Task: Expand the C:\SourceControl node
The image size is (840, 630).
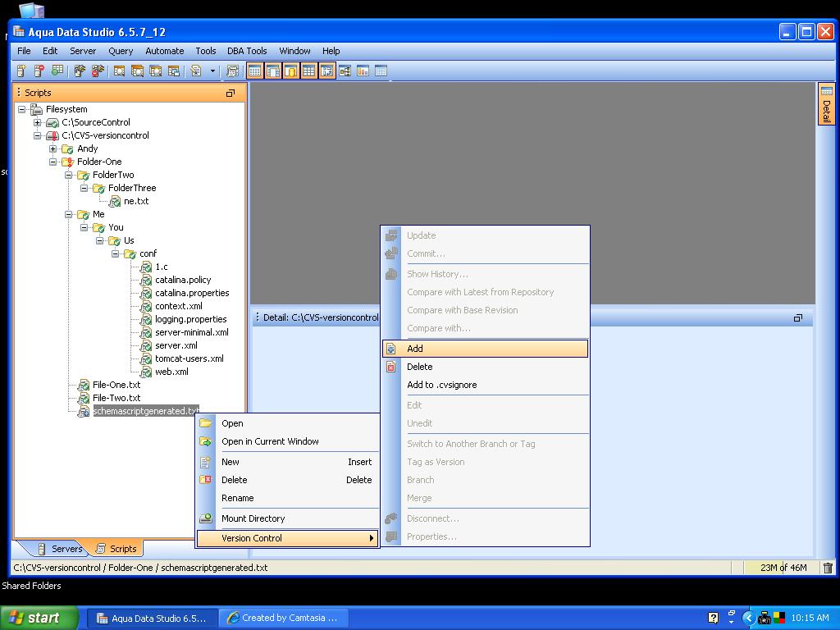Action: click(38, 123)
